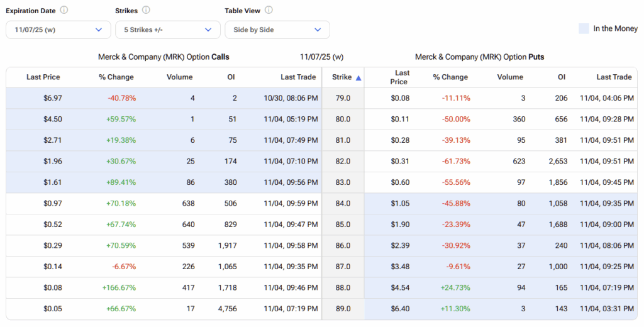Viewport: 644px width, 327px height.
Task: Click the info icon beside Expiration Date
Action: click(x=64, y=11)
